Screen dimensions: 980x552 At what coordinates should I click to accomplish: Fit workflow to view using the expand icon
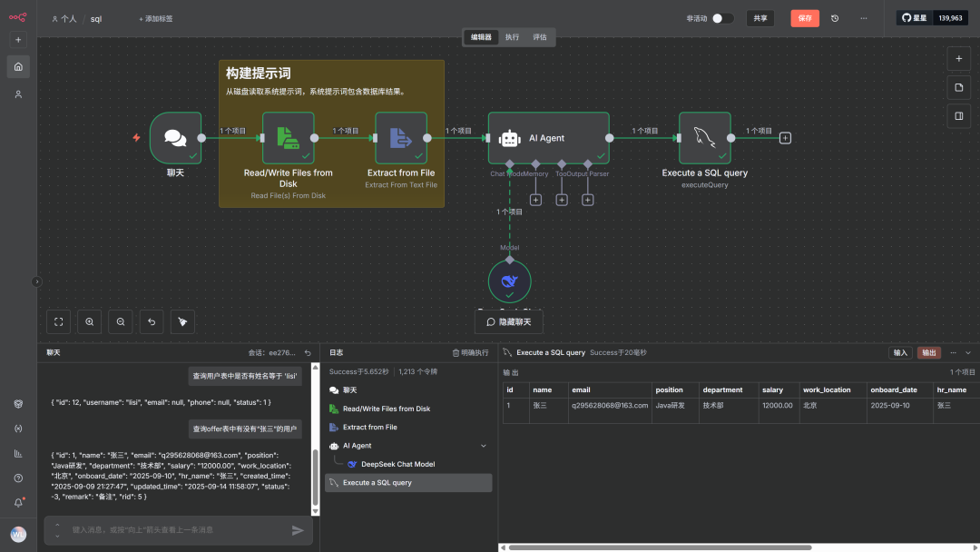58,321
